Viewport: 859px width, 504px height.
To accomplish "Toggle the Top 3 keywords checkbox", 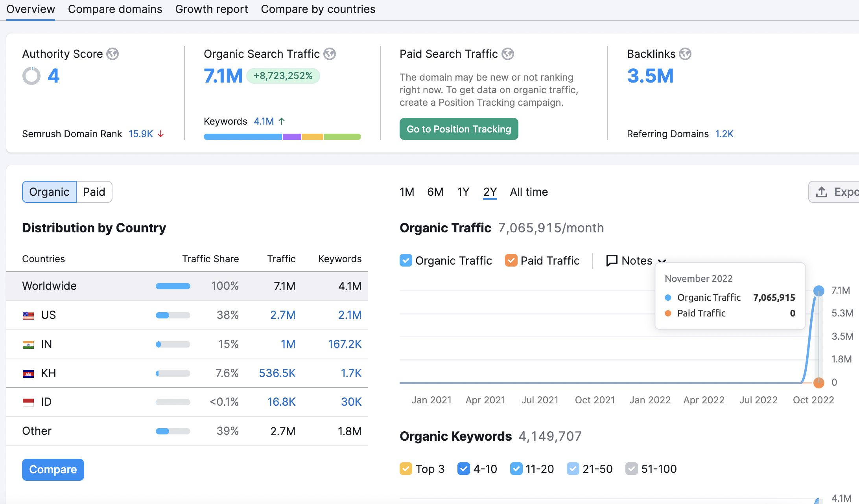I will 406,469.
